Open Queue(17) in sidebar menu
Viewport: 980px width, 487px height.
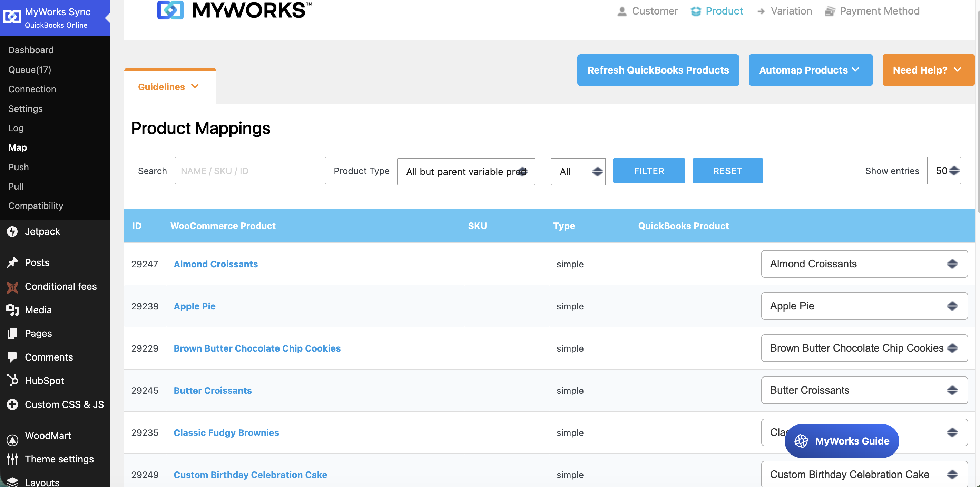30,70
